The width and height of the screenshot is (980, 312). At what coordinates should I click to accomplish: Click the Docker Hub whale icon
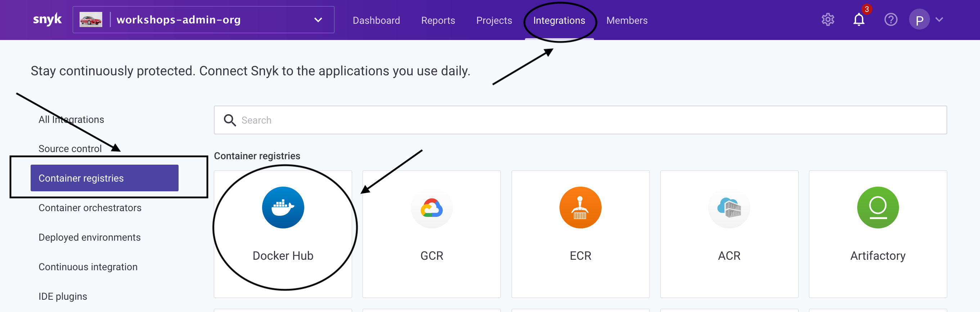pyautogui.click(x=283, y=208)
